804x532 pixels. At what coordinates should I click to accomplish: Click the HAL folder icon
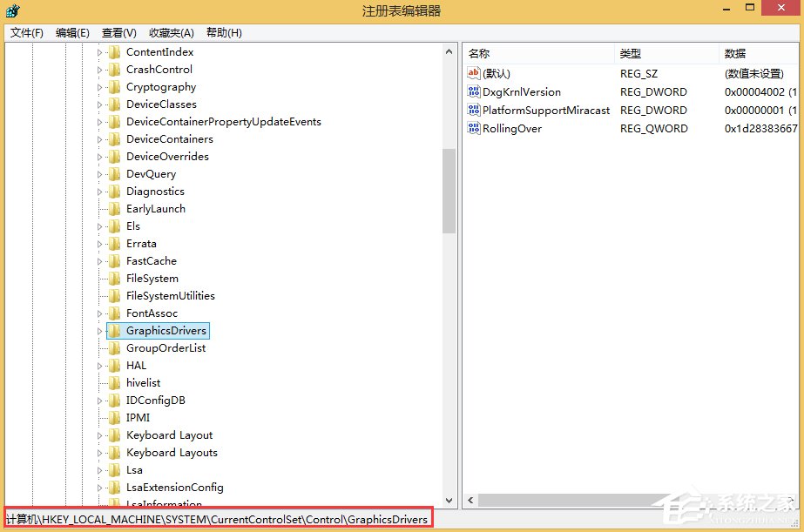click(114, 365)
